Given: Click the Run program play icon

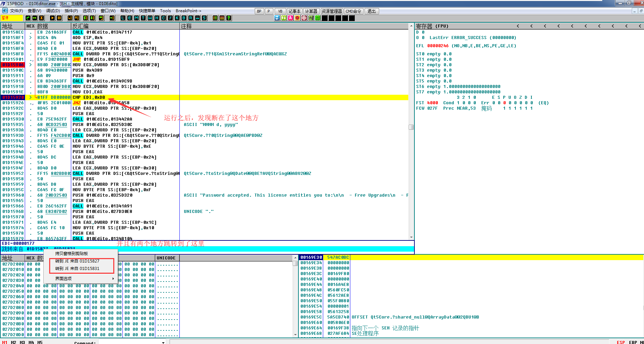Looking at the screenshot, I should pyautogui.click(x=52, y=18).
